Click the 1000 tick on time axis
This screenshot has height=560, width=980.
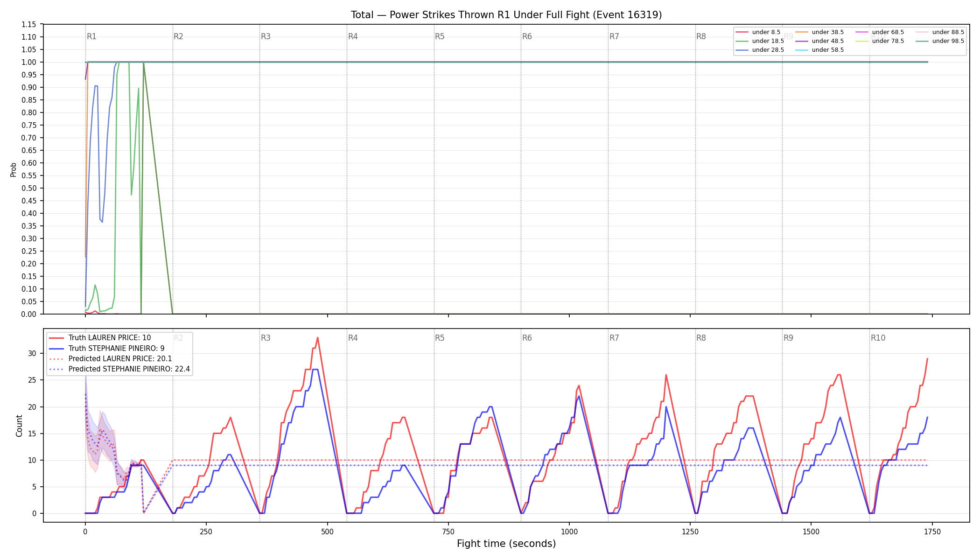[x=569, y=532]
